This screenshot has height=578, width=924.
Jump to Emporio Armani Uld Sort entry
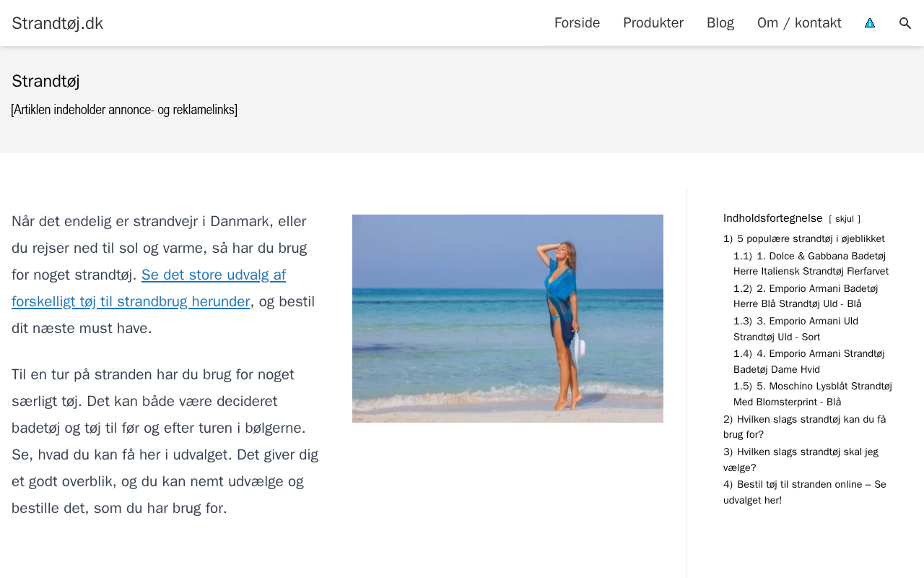click(x=796, y=329)
